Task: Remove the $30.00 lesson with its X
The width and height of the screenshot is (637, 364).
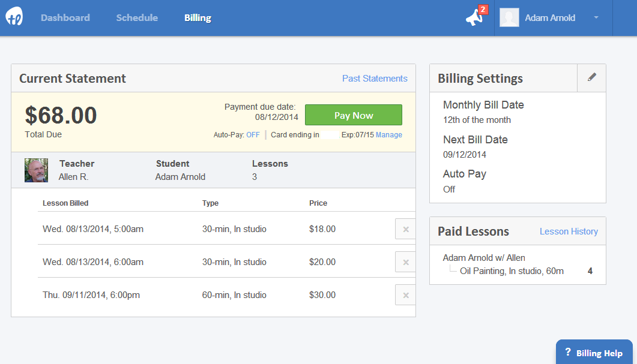Action: tap(405, 295)
